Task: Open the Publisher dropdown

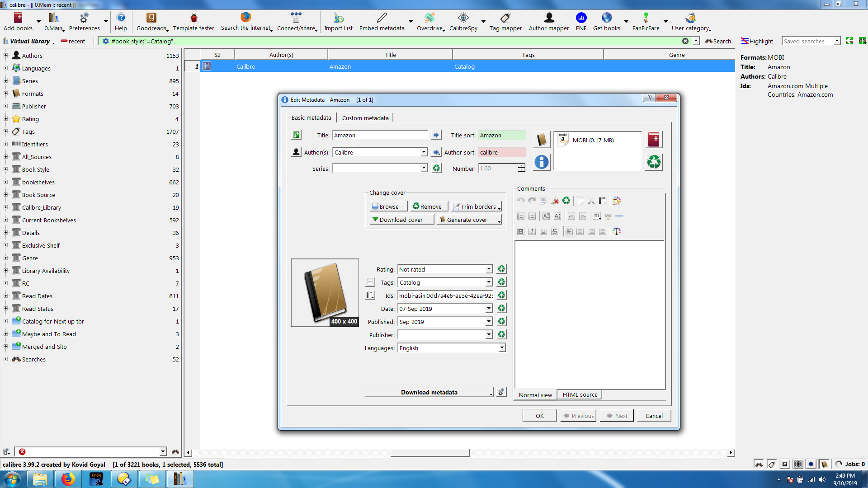Action: tap(489, 335)
